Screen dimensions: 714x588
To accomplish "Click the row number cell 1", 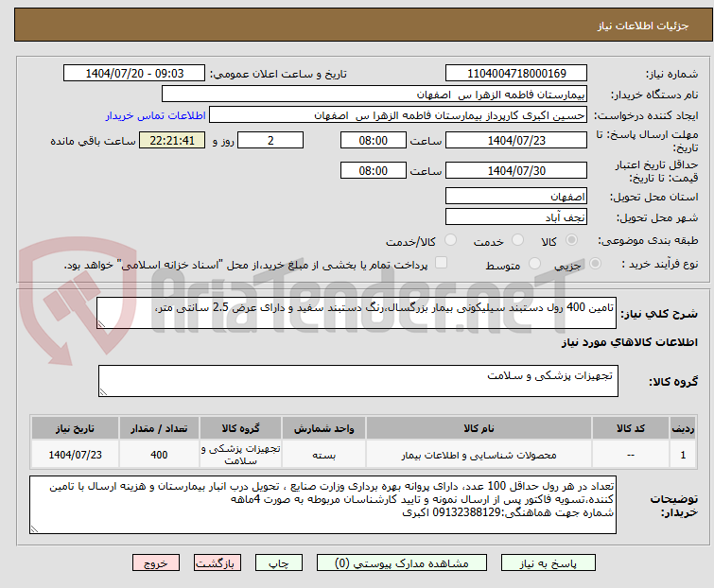I will pos(683,455).
